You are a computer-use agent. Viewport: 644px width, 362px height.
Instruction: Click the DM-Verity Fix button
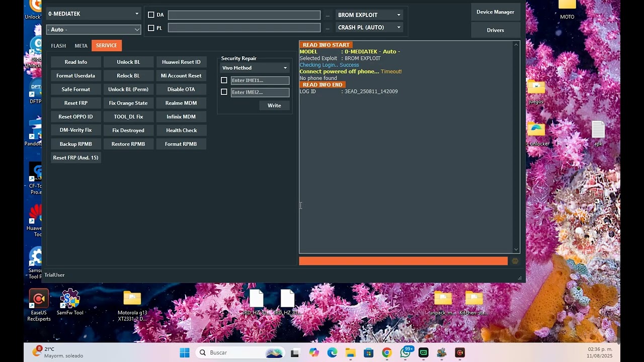[x=76, y=130]
